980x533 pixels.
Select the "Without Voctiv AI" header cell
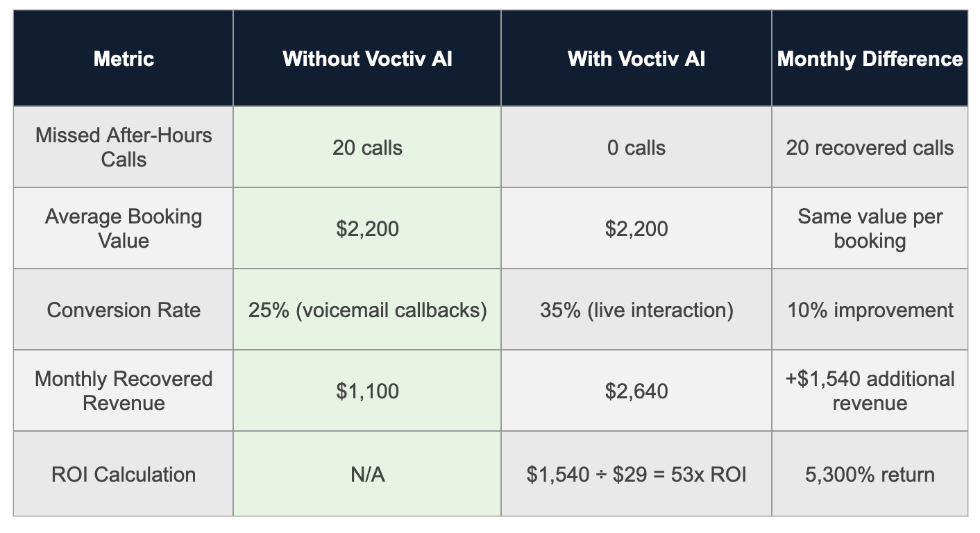pos(367,59)
